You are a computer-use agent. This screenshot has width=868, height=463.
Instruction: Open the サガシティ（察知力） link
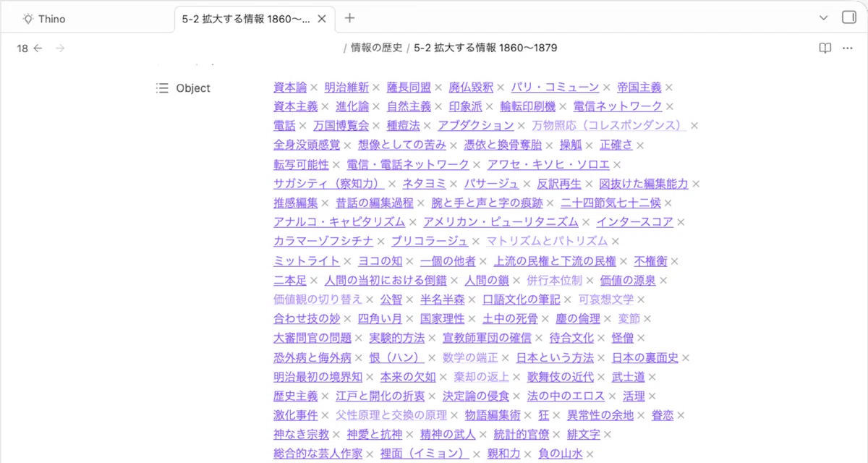(x=328, y=184)
